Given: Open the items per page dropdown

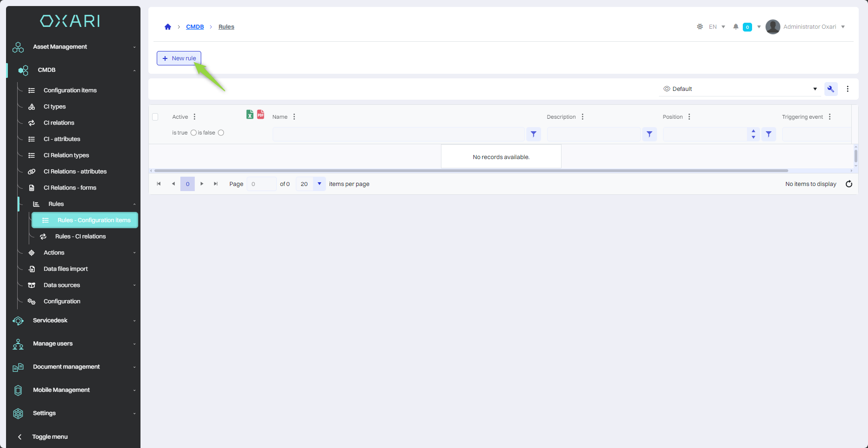Looking at the screenshot, I should [319, 184].
